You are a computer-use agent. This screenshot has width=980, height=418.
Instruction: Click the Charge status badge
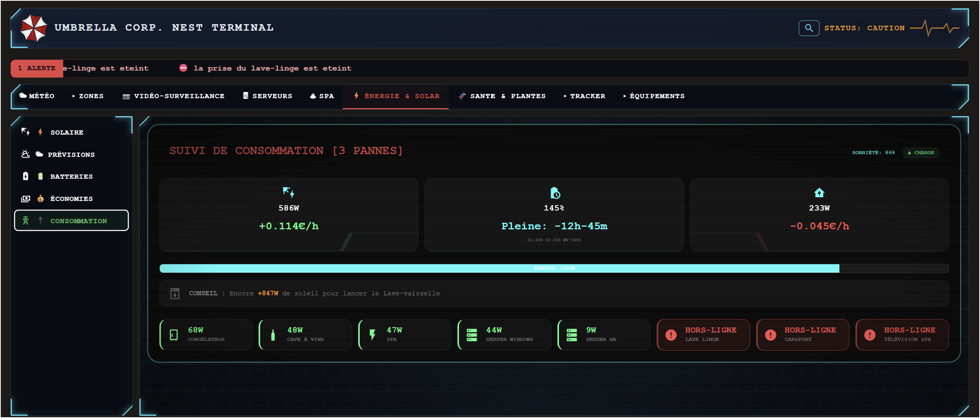tap(921, 153)
